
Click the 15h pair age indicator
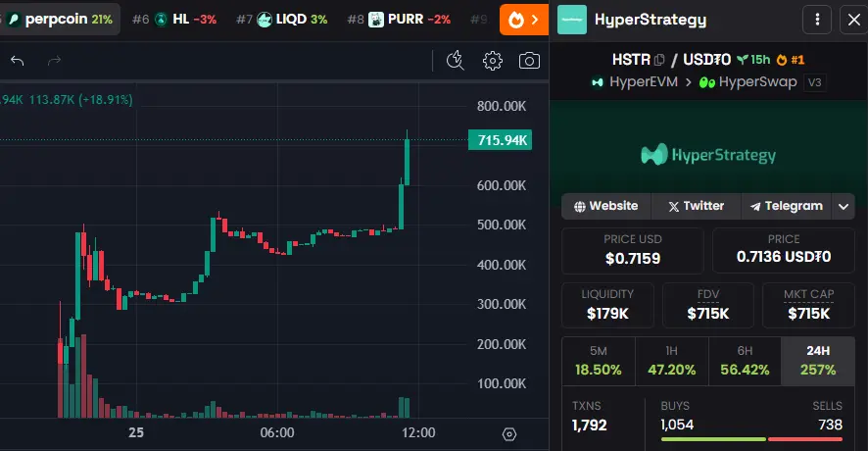[x=754, y=60]
